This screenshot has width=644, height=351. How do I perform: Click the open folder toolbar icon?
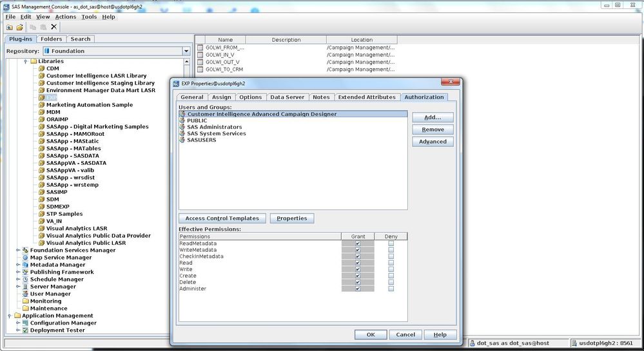(x=19, y=28)
